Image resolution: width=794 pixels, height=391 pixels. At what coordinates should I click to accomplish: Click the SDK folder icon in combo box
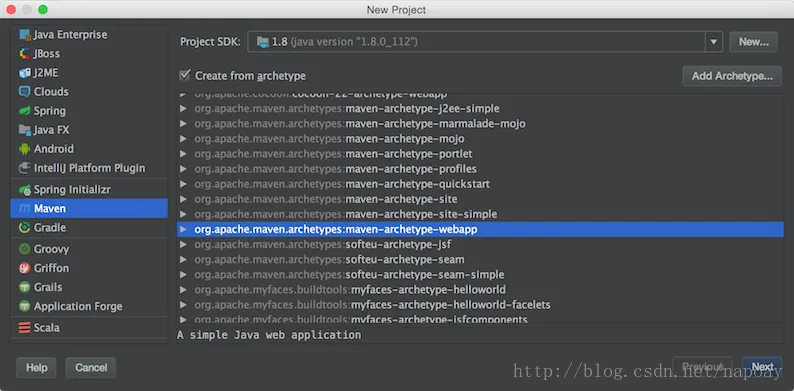262,42
